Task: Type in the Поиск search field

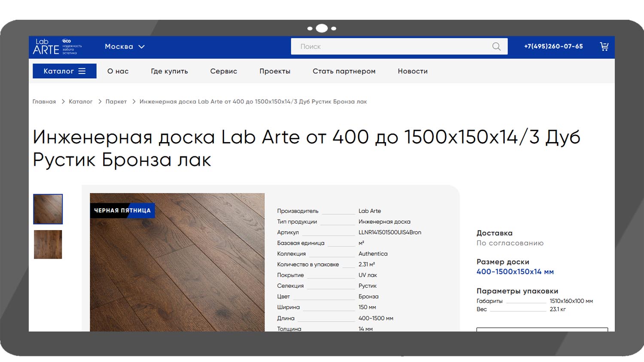Action: pyautogui.click(x=391, y=46)
